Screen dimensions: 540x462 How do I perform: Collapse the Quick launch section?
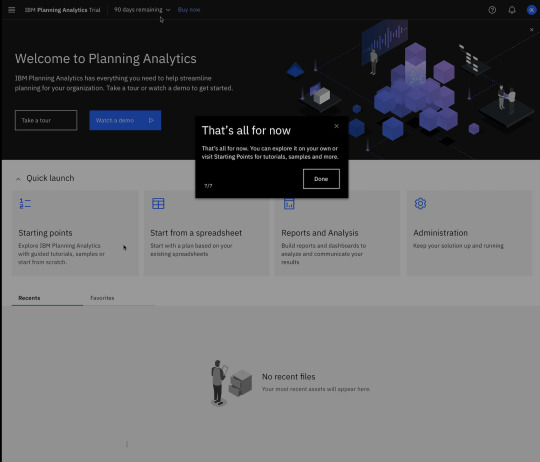point(18,179)
